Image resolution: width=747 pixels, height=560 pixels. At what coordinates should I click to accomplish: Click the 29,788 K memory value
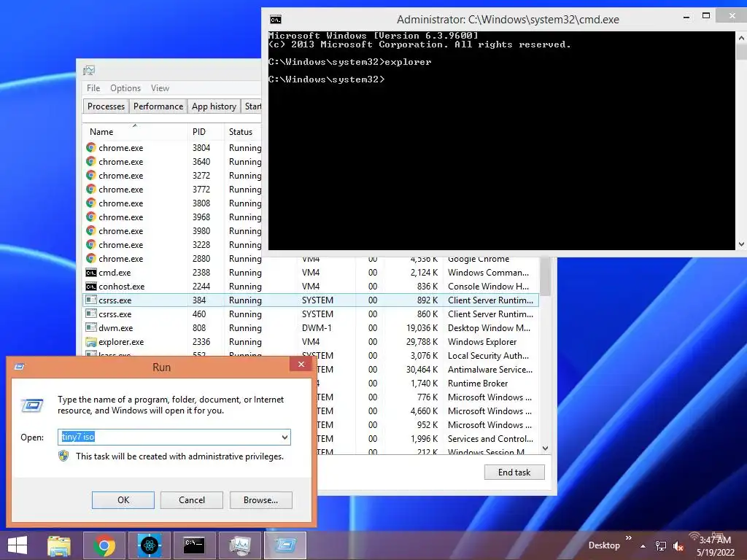pyautogui.click(x=422, y=342)
